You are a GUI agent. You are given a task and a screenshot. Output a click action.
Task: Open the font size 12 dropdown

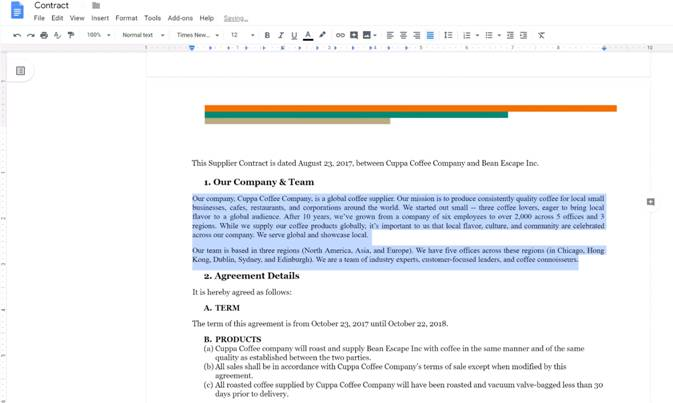click(243, 35)
